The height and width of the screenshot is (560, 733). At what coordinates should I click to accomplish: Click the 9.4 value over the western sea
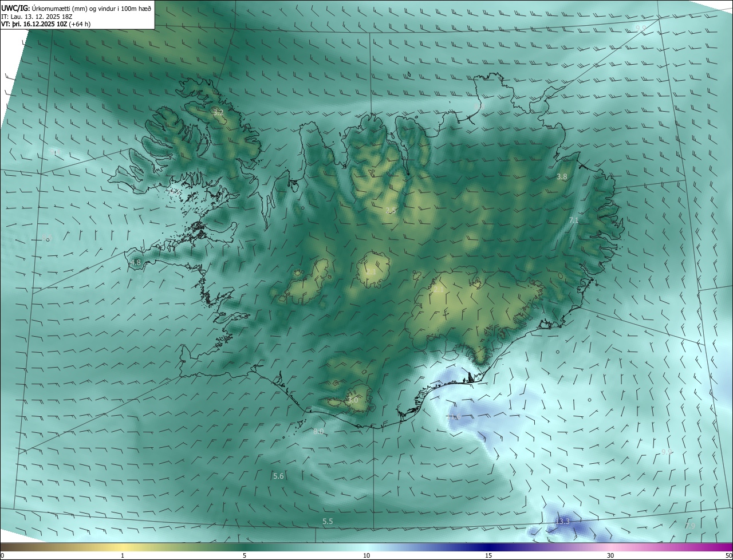pyautogui.click(x=56, y=152)
